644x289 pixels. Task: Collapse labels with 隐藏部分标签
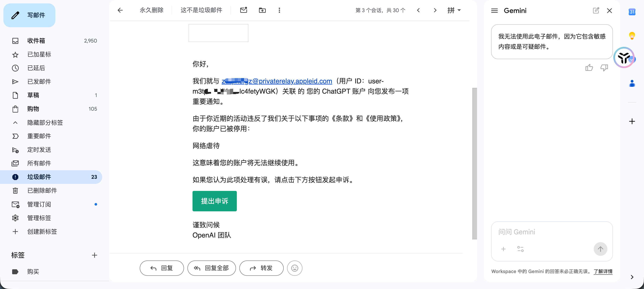tap(51, 123)
